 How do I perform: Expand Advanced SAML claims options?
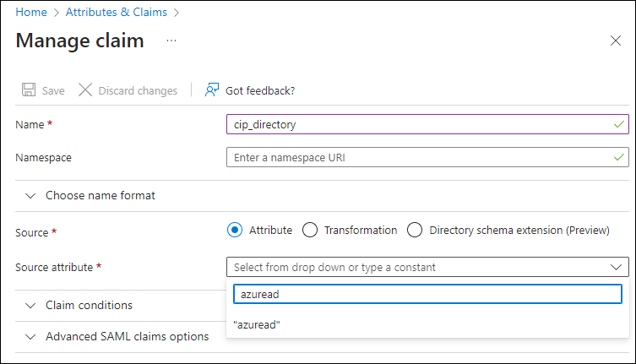[x=31, y=336]
